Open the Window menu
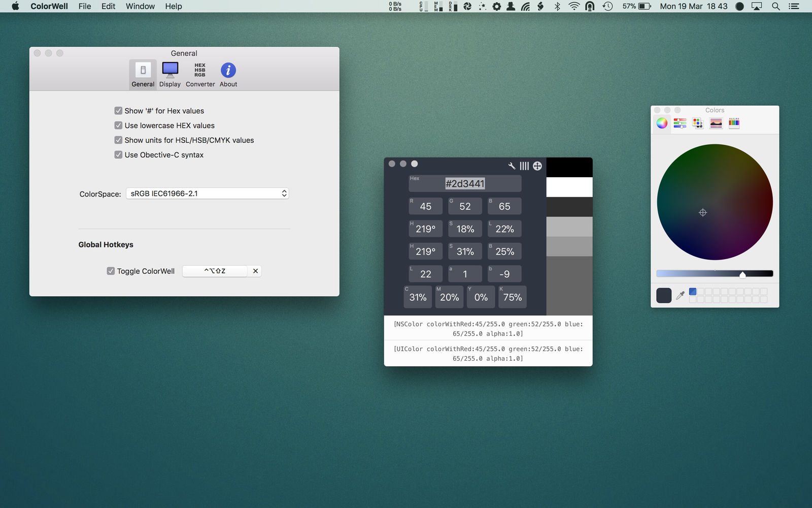Screen dimensions: 812x508 coord(140,6)
